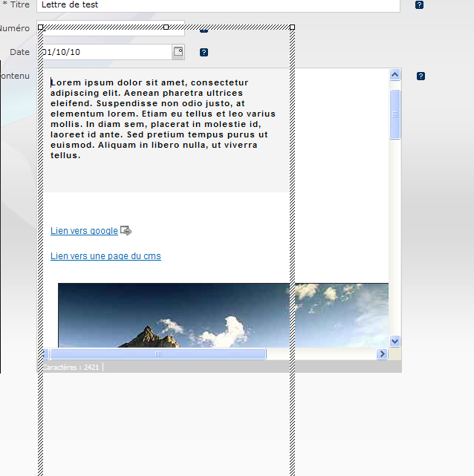The width and height of the screenshot is (474, 476).
Task: Click the help icon next to Titre field
Action: pyautogui.click(x=419, y=5)
